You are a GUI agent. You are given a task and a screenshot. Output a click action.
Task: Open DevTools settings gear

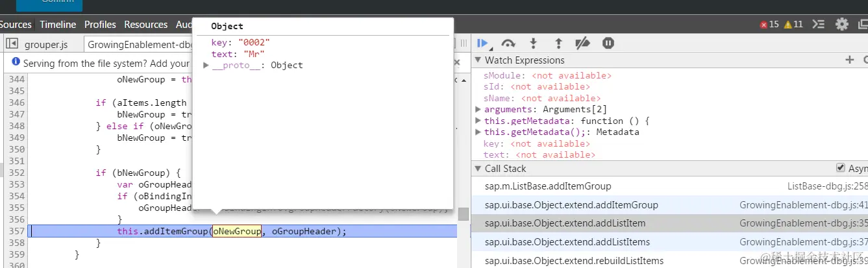coord(842,24)
